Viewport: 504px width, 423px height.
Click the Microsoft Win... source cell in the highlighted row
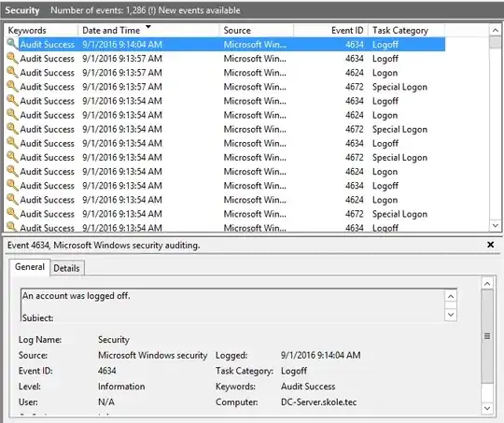click(x=255, y=45)
